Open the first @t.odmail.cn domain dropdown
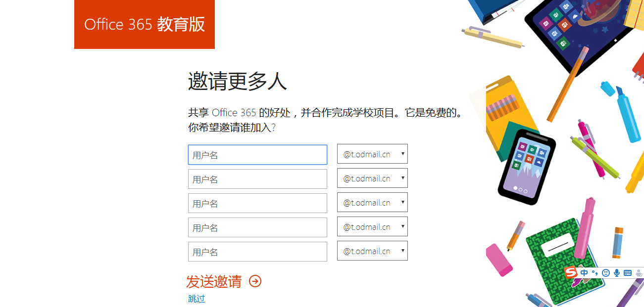 pyautogui.click(x=372, y=154)
